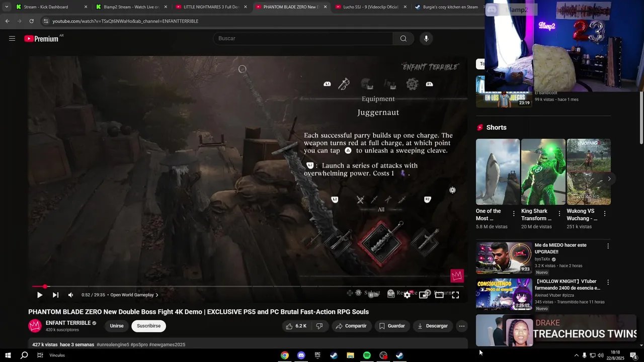Enter fullscreen in the video player

point(455,295)
